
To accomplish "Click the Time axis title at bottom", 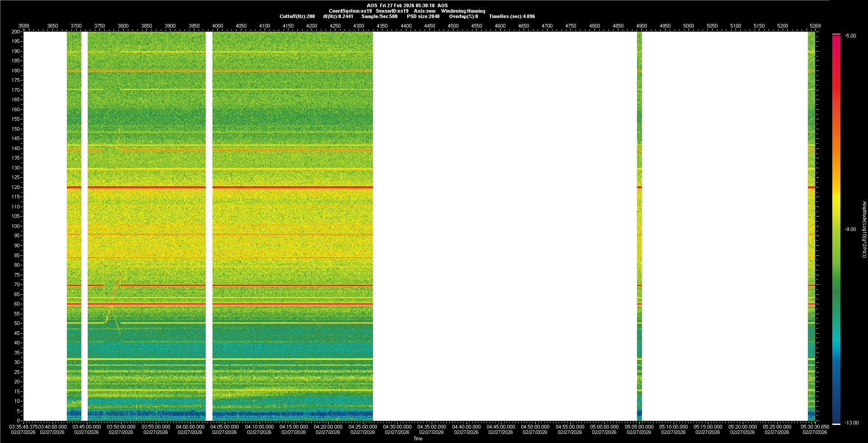I will (x=418, y=438).
